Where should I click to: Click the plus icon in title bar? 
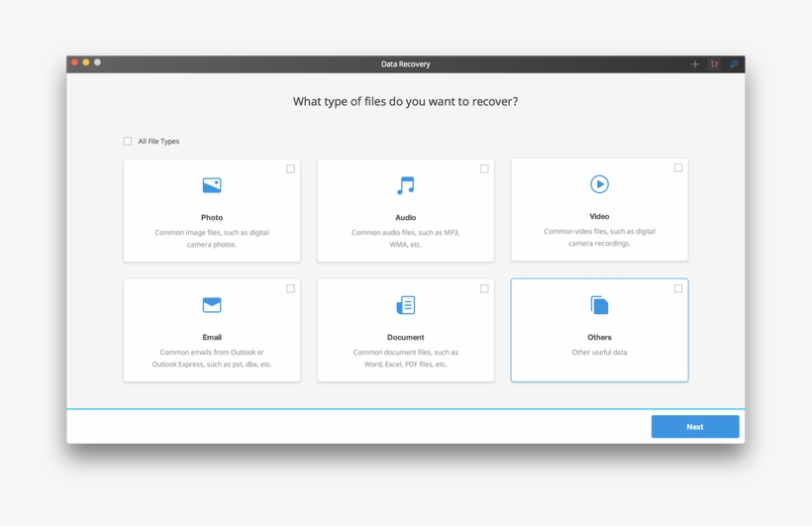pos(694,64)
